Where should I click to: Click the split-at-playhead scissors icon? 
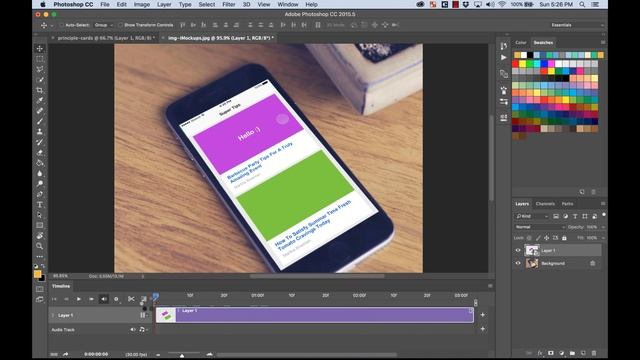click(131, 299)
